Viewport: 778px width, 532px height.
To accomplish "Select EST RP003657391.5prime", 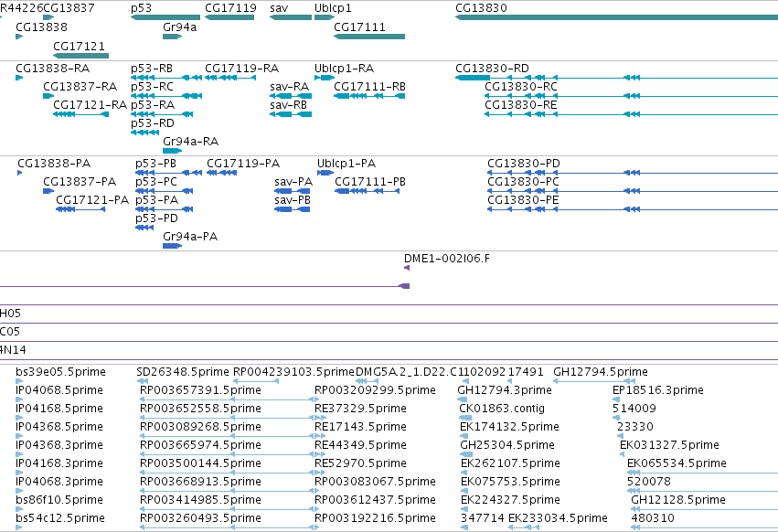I will (x=200, y=390).
